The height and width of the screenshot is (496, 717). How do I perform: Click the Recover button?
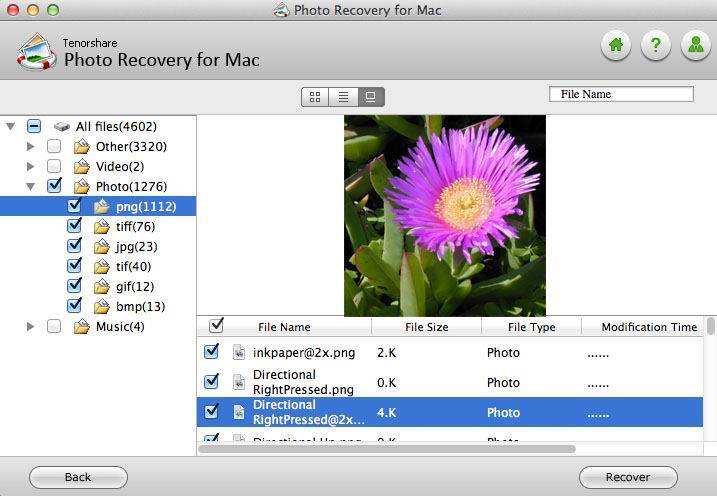click(628, 478)
